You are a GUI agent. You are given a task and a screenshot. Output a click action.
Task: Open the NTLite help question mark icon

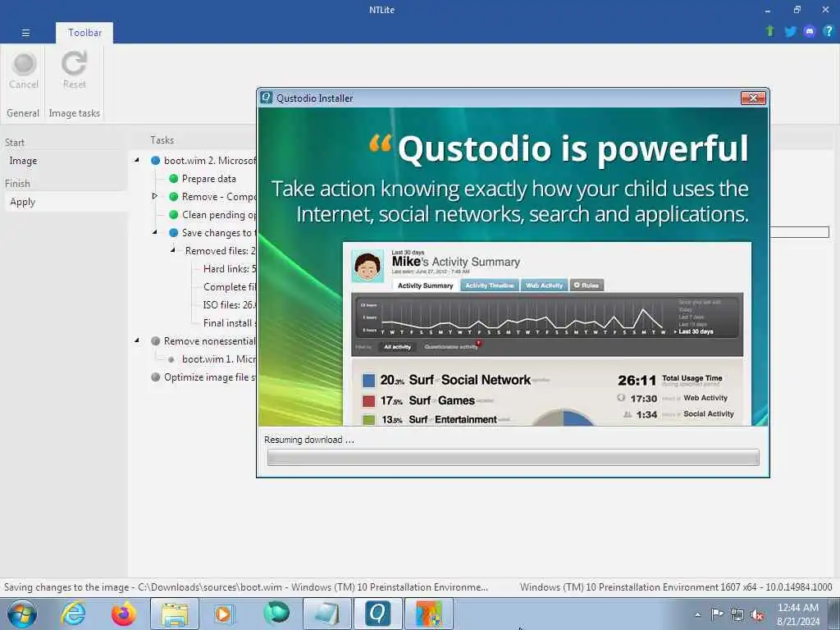coord(829,31)
